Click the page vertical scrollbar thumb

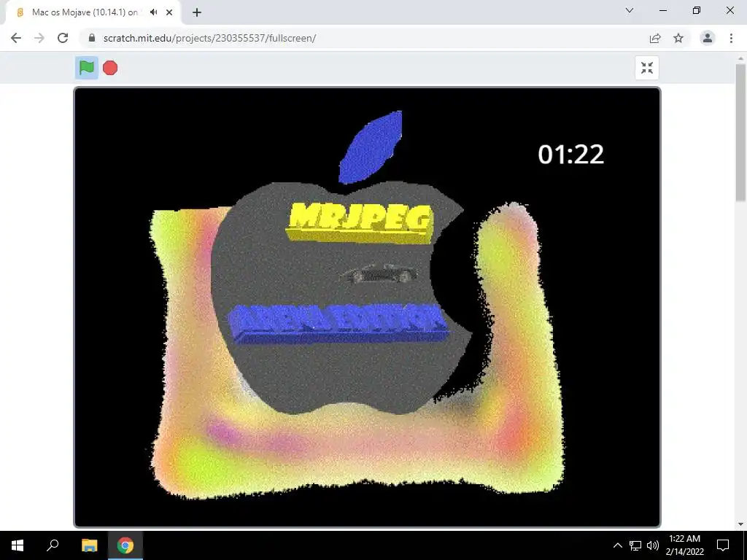pos(741,133)
